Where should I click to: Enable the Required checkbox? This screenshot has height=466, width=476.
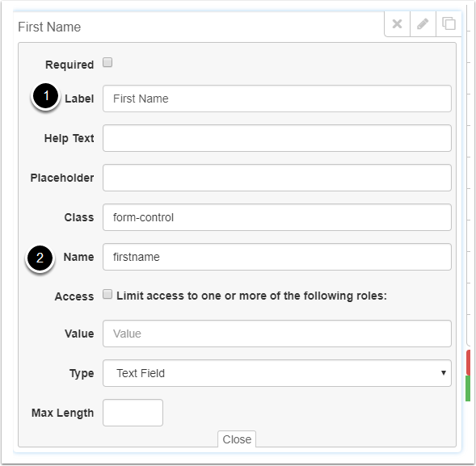[107, 62]
